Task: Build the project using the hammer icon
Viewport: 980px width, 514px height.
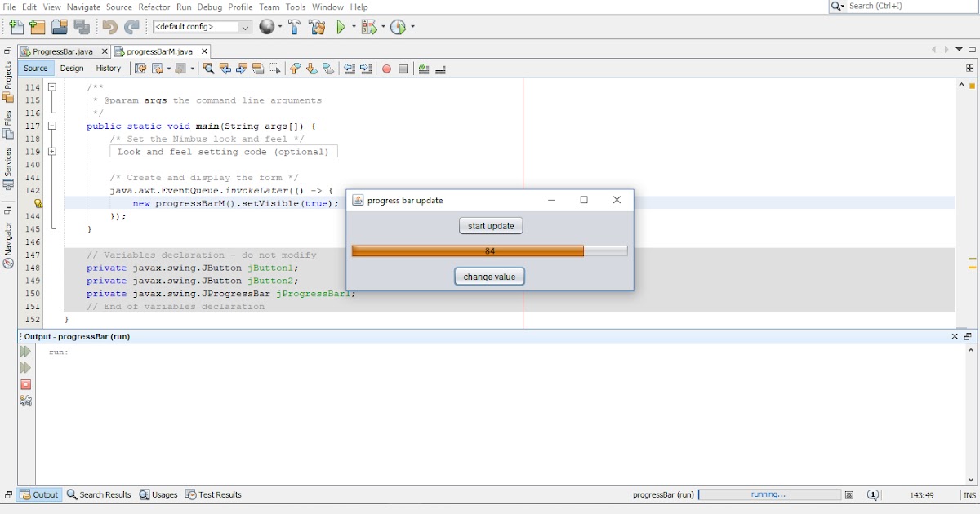Action: point(294,26)
